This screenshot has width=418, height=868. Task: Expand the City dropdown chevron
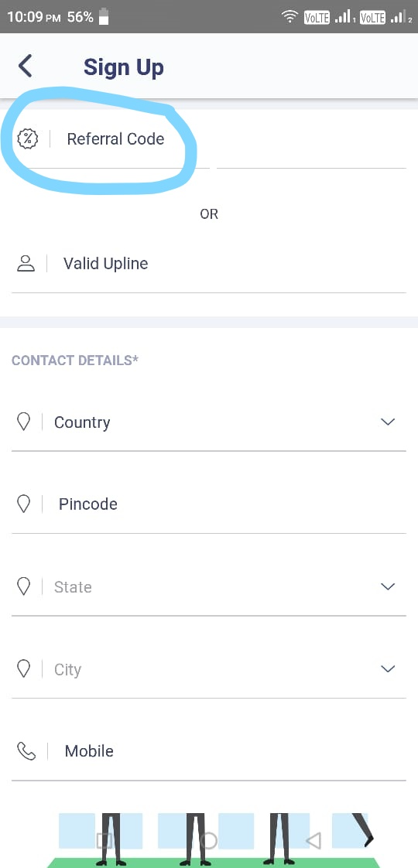[x=388, y=668]
